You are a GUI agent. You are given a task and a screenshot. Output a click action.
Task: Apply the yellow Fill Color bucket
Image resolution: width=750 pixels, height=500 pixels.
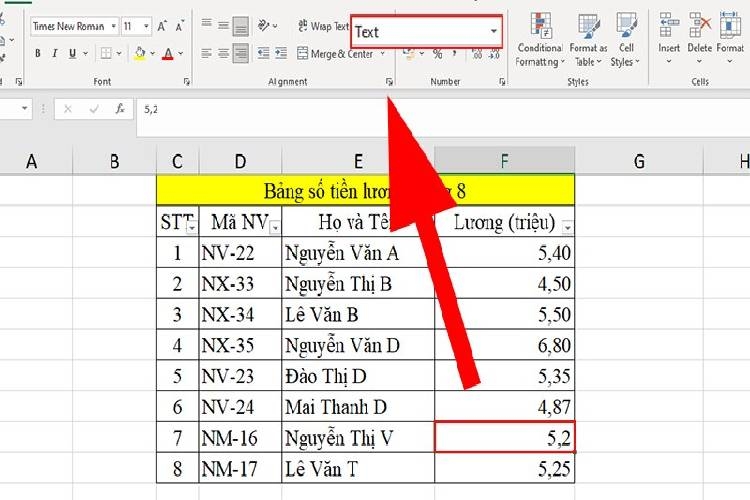140,54
